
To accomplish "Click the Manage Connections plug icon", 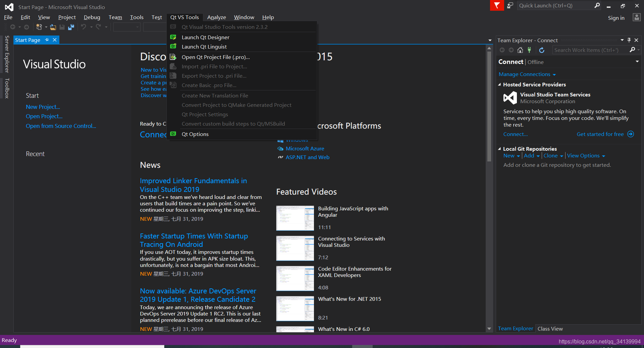I will [529, 50].
